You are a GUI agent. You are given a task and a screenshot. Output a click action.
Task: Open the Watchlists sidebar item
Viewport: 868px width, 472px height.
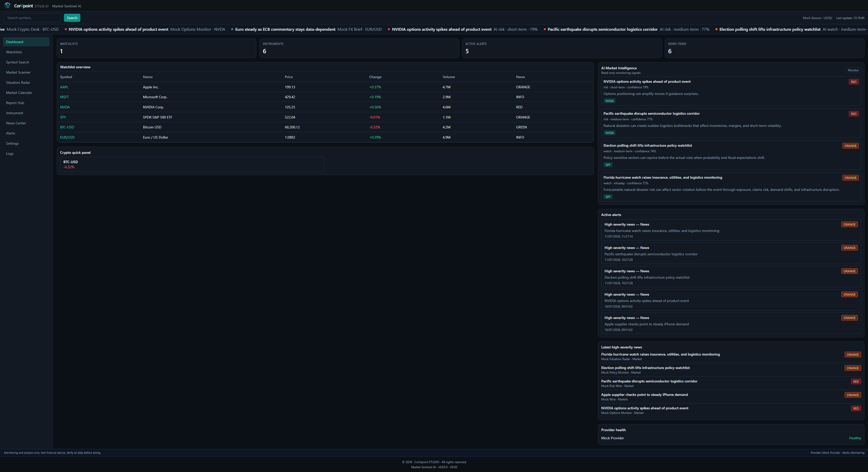(x=26, y=52)
